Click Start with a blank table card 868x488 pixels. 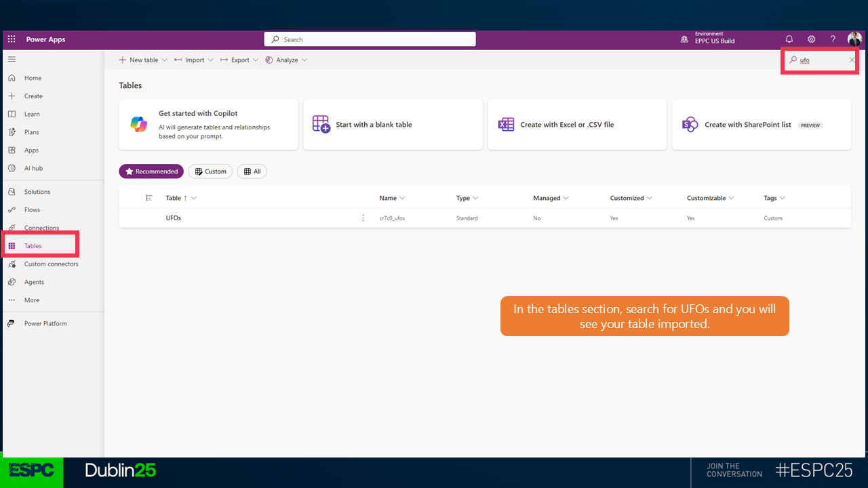pyautogui.click(x=393, y=125)
